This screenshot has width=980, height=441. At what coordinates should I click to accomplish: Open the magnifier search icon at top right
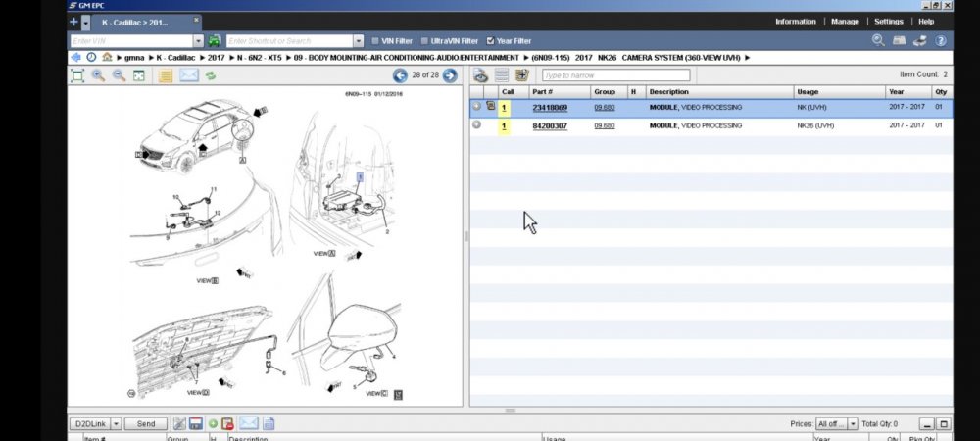878,40
